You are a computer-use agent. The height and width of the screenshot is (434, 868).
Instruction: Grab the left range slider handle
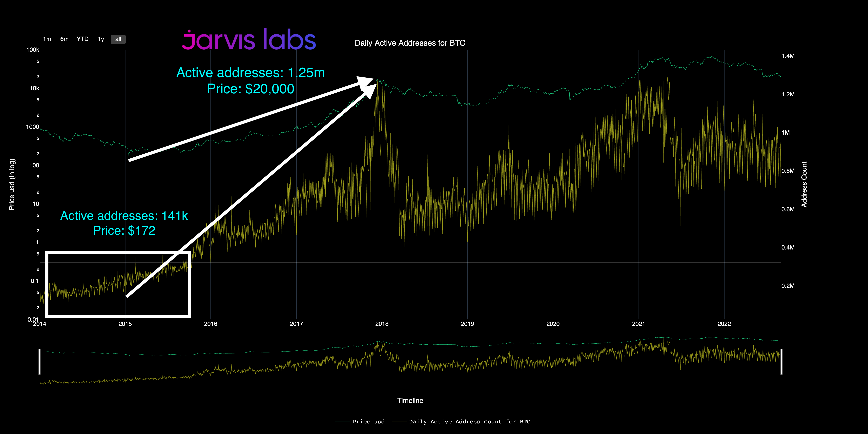[39, 362]
